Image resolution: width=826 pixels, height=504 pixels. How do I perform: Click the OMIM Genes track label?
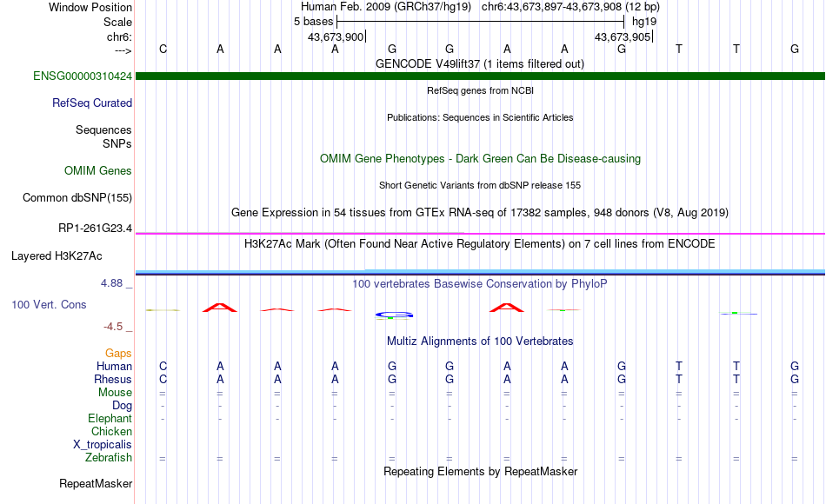click(97, 170)
